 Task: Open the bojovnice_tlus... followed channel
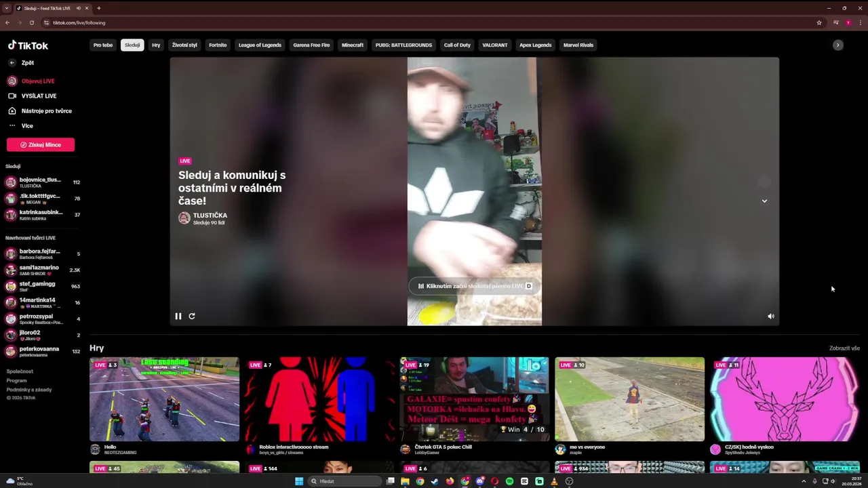42,182
